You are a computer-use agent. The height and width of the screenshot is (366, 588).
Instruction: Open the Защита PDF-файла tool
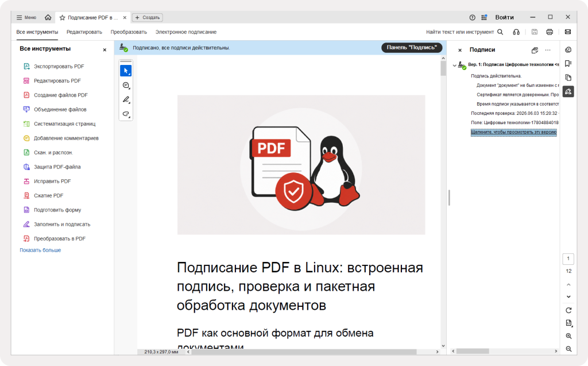52,167
